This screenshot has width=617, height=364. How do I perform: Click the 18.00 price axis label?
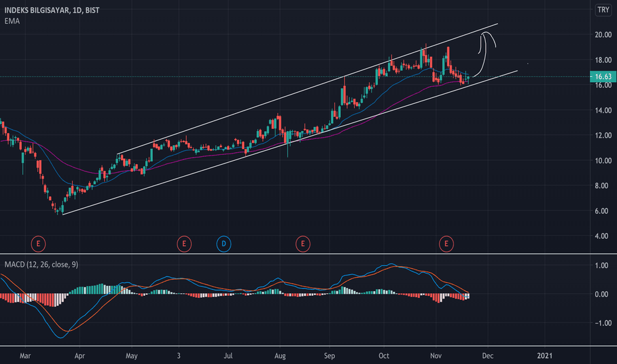coord(603,60)
